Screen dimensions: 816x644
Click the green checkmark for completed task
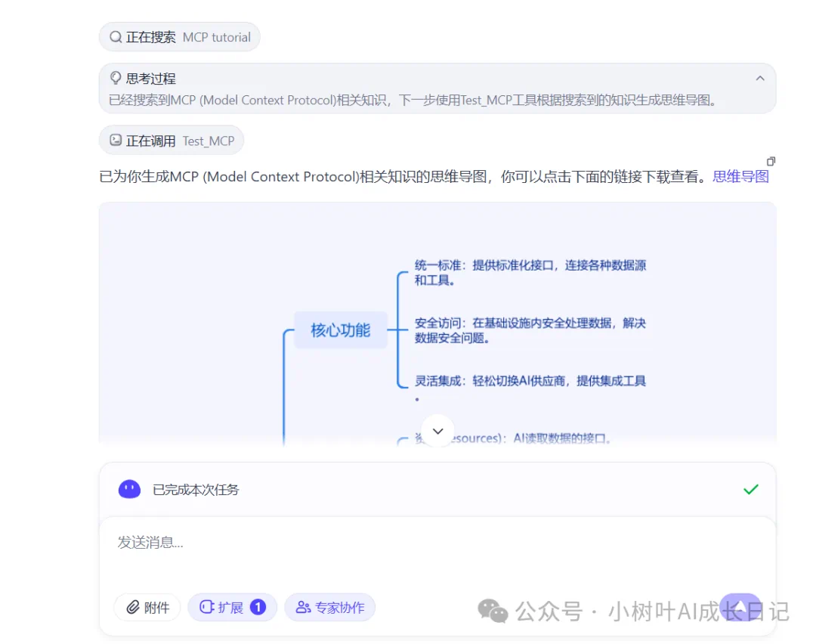click(750, 489)
